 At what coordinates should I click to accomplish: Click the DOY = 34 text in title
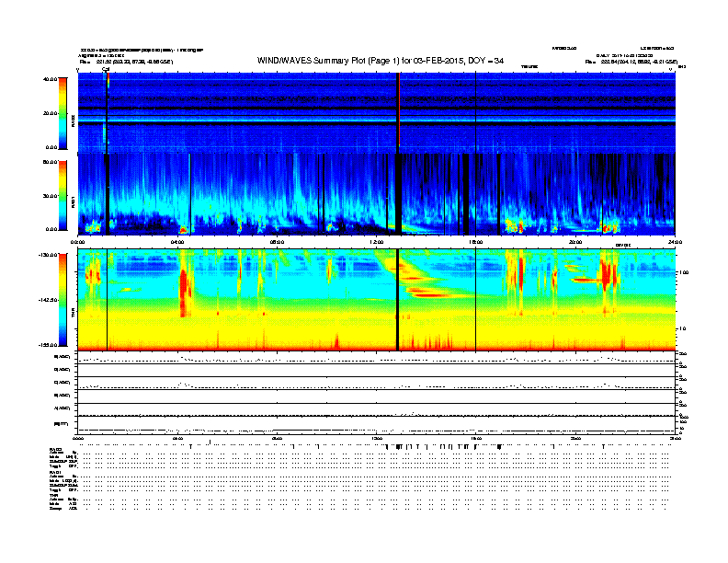(485, 61)
